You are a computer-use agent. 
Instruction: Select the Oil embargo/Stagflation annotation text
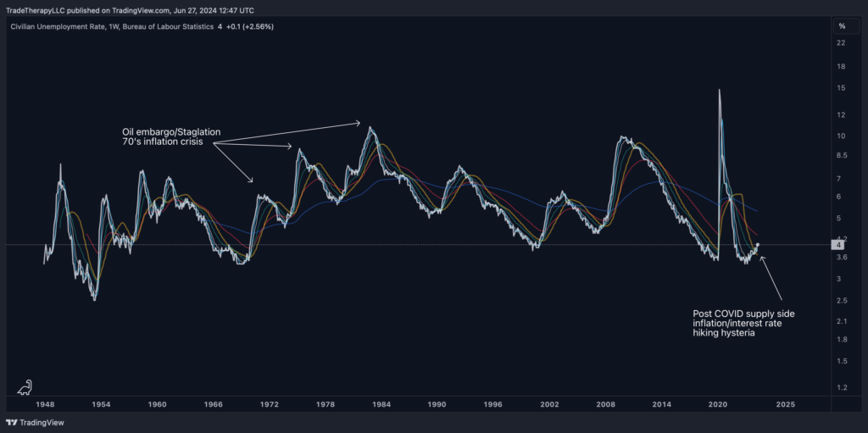click(165, 136)
